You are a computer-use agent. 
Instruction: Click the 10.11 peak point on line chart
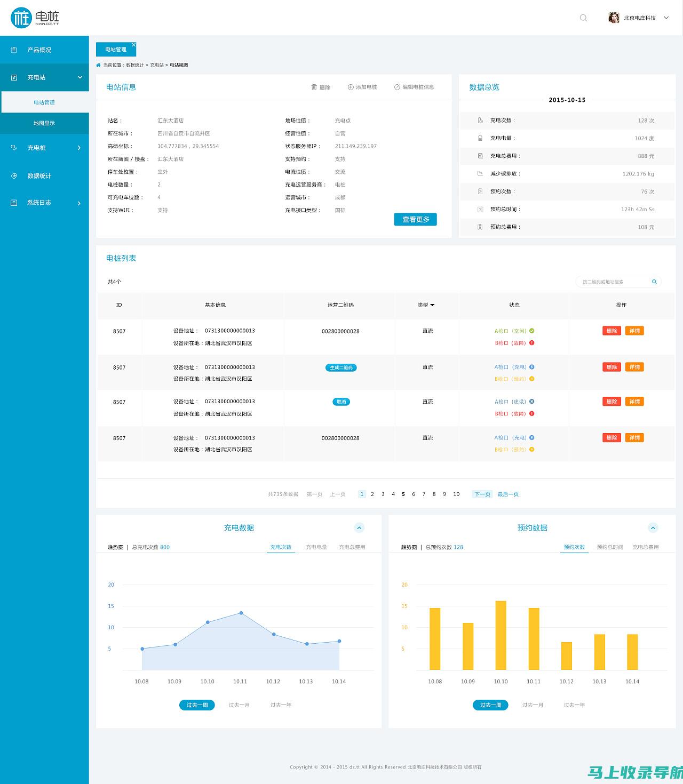pos(241,613)
